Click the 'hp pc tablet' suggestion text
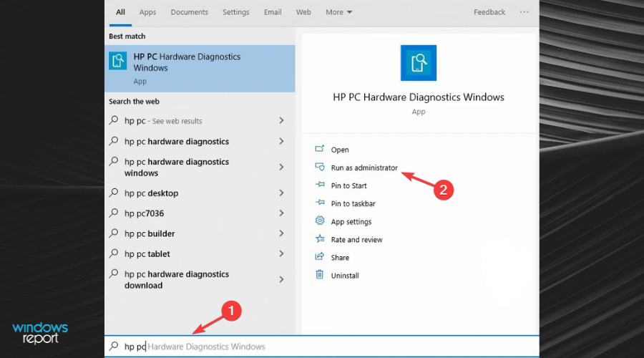This screenshot has height=358, width=644. pyautogui.click(x=147, y=254)
